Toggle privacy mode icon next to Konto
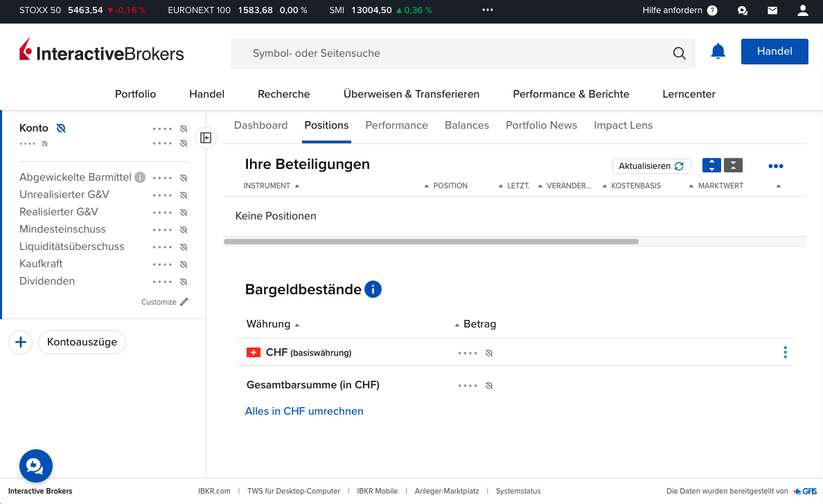This screenshot has width=823, height=504. tap(61, 128)
